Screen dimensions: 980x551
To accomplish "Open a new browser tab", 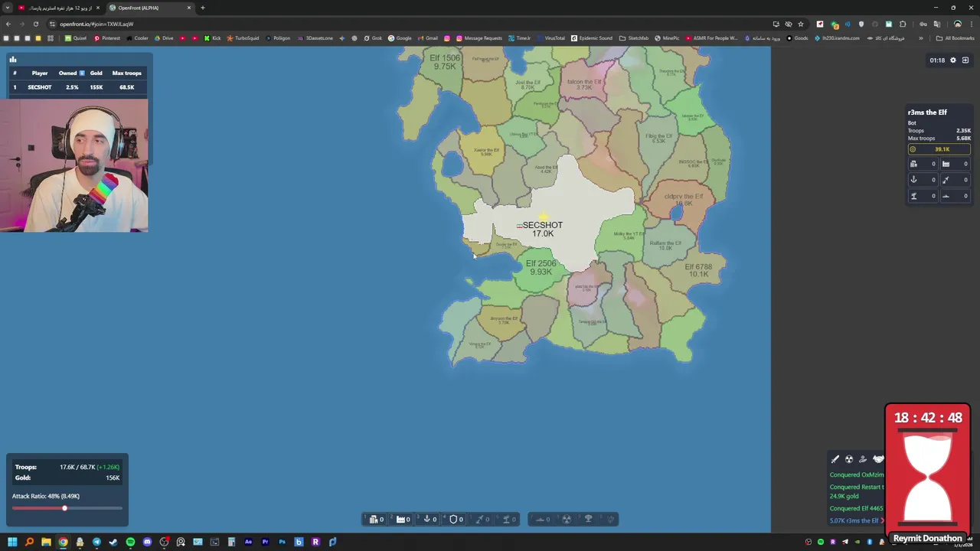I will point(203,8).
